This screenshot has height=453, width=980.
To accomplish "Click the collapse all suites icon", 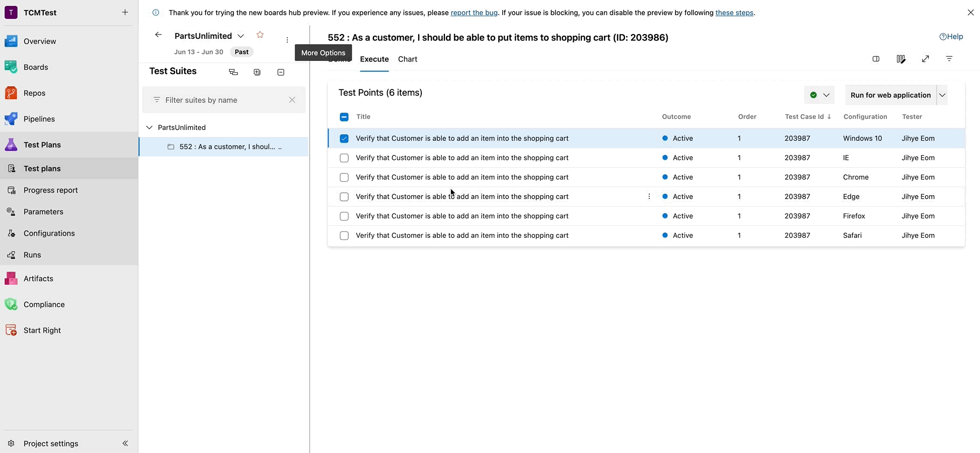I will [281, 72].
